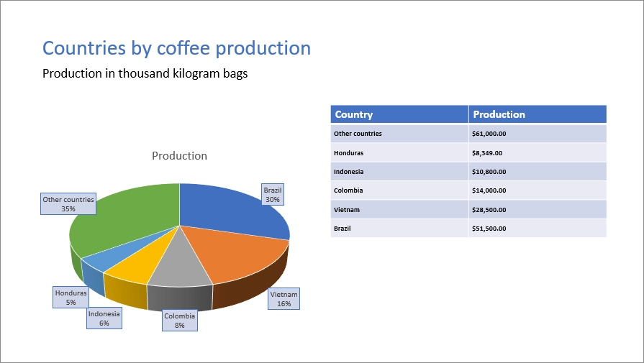Select the title 'Countries by coffee production'
The width and height of the screenshot is (644, 363).
176,48
